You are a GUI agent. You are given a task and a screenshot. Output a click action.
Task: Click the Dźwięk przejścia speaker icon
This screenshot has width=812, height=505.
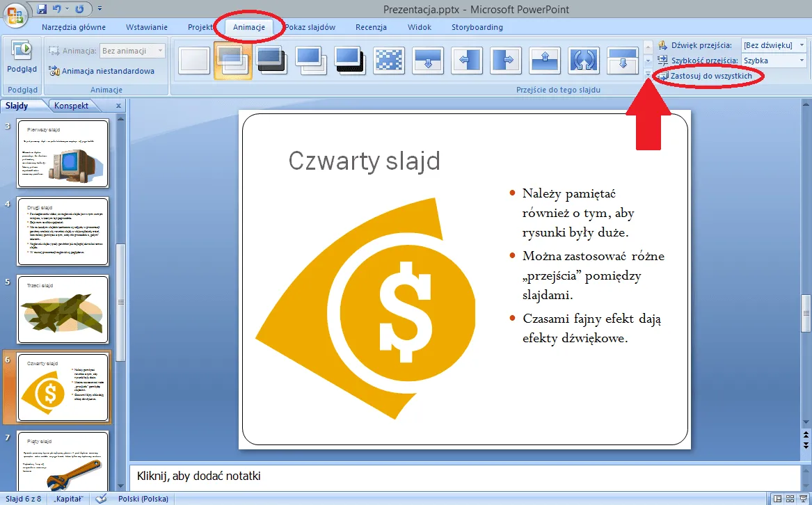[x=662, y=45]
